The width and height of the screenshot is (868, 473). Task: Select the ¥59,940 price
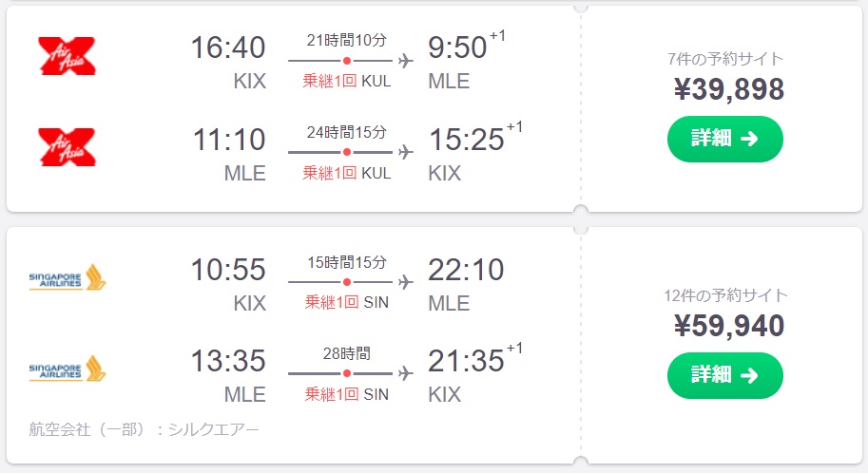coord(729,325)
